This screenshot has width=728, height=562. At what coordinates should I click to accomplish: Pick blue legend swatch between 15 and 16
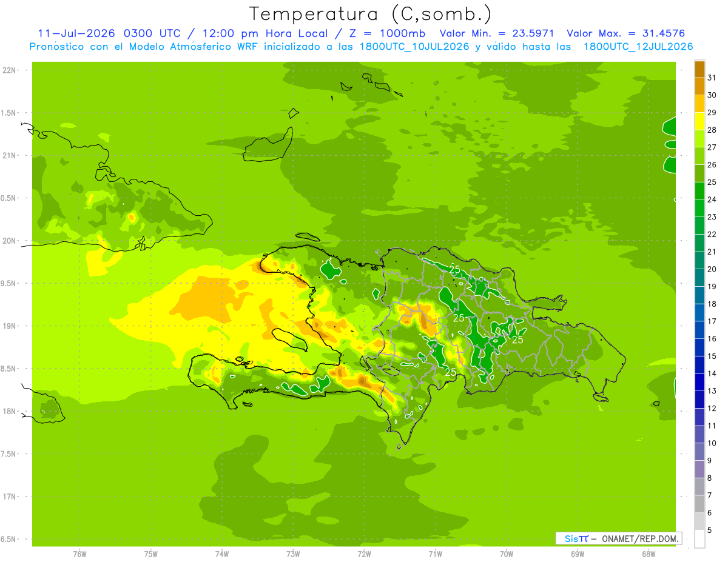pyautogui.click(x=699, y=347)
